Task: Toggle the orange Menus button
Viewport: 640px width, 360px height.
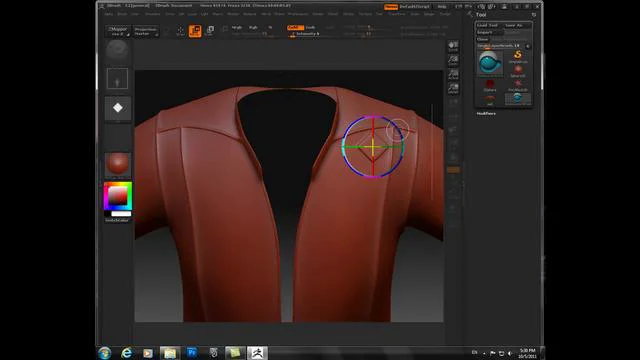Action: [x=391, y=7]
